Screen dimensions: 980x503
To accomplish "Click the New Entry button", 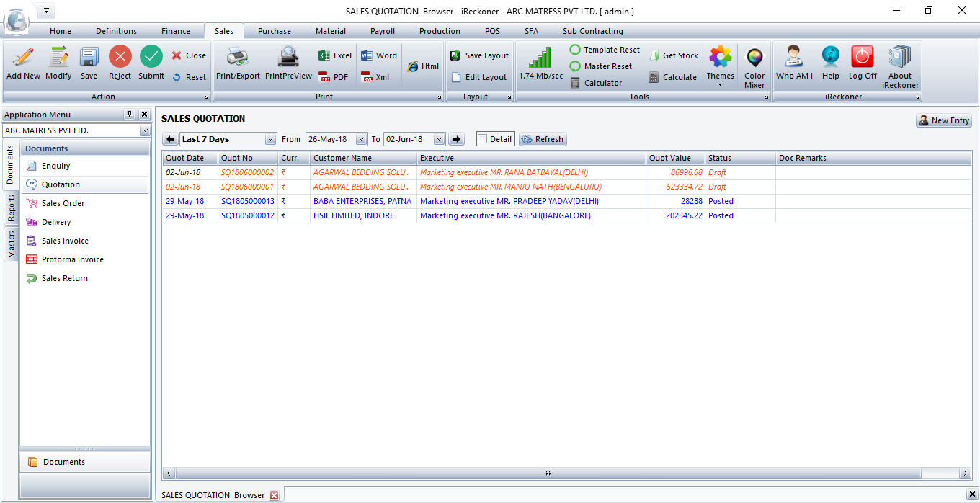I will click(x=943, y=120).
